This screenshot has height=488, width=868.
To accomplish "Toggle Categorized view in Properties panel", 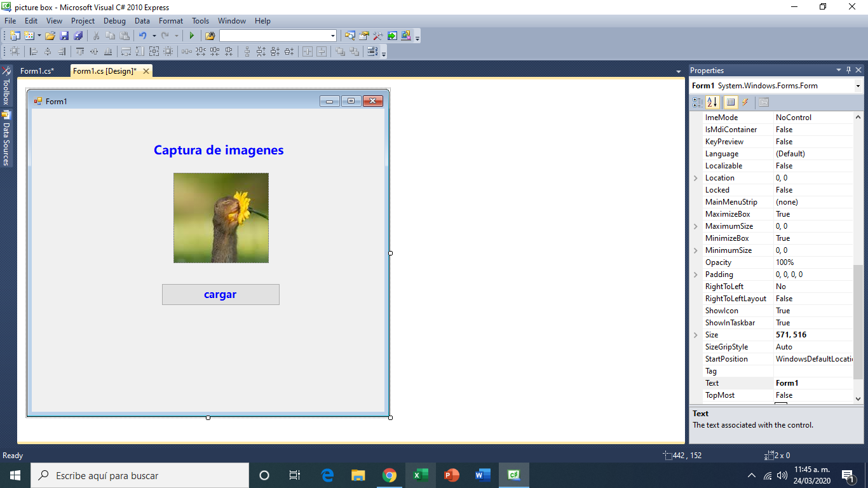I will tap(698, 102).
